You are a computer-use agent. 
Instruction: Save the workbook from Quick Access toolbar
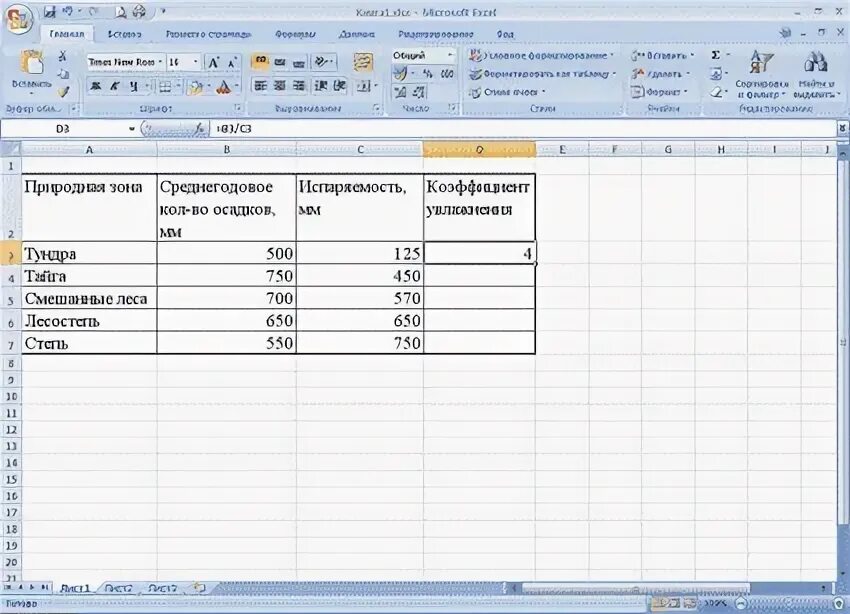click(49, 11)
